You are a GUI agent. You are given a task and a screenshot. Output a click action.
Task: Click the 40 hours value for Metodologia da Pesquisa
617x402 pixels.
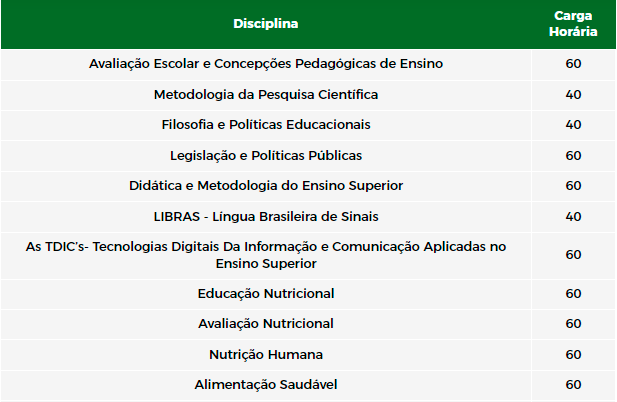click(x=573, y=95)
